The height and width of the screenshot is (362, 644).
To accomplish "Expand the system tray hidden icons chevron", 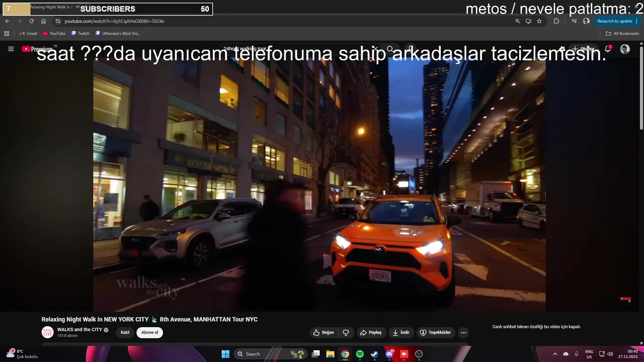I will click(555, 354).
